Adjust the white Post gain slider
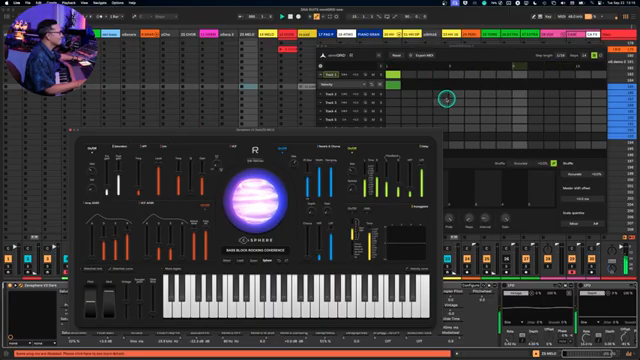This screenshot has height=360, width=640. click(119, 177)
